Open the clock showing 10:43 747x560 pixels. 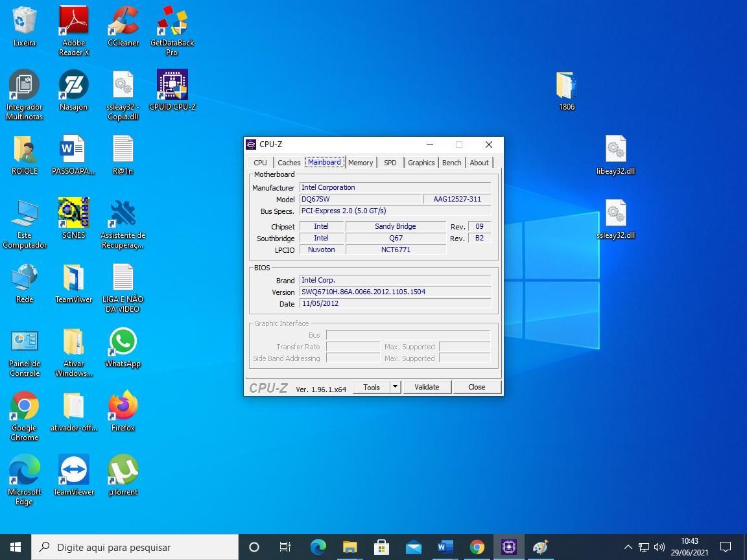(x=689, y=547)
